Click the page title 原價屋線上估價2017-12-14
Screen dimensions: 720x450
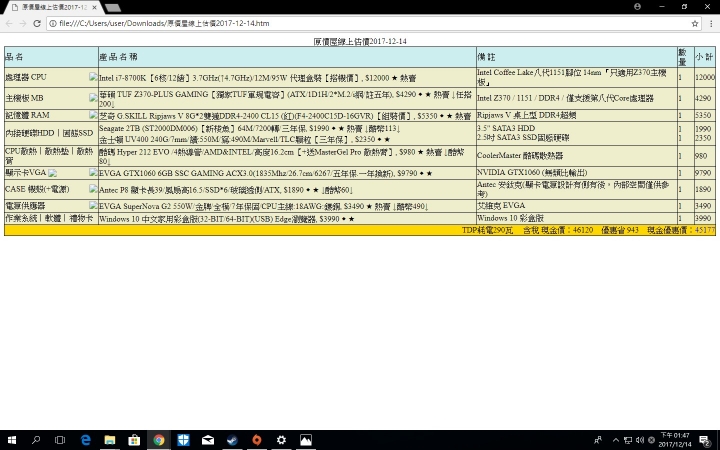click(x=360, y=41)
